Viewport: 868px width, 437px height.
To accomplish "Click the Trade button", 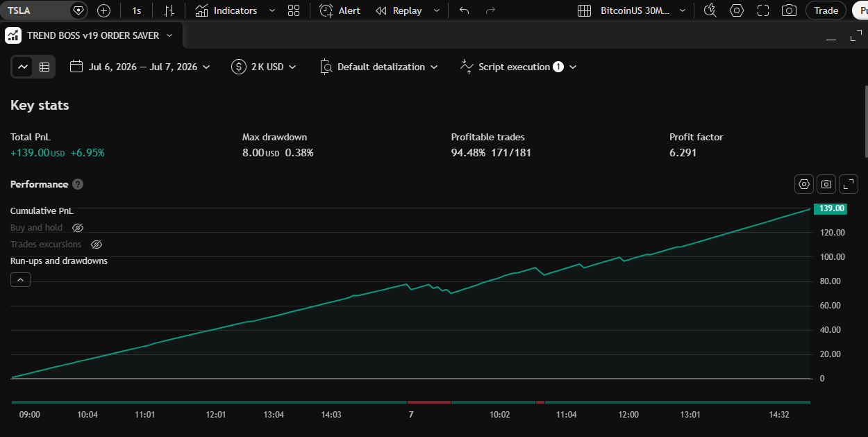I will [x=826, y=10].
